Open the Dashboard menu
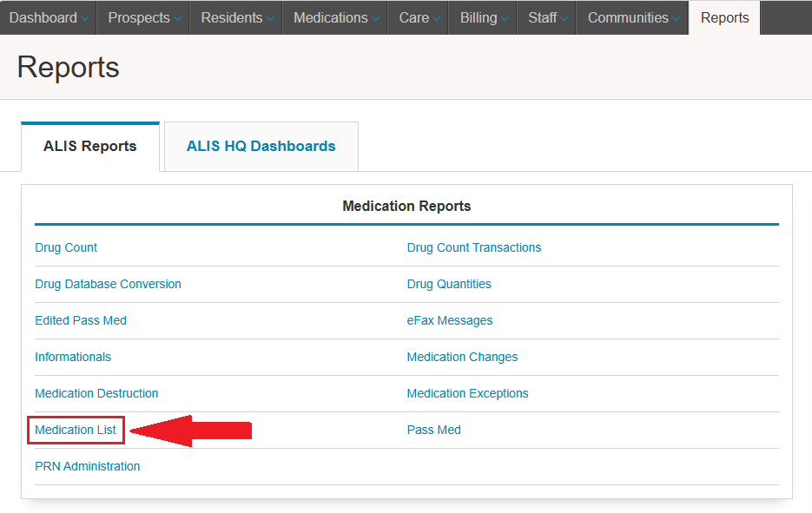Image resolution: width=812 pixels, height=513 pixels. [x=48, y=17]
